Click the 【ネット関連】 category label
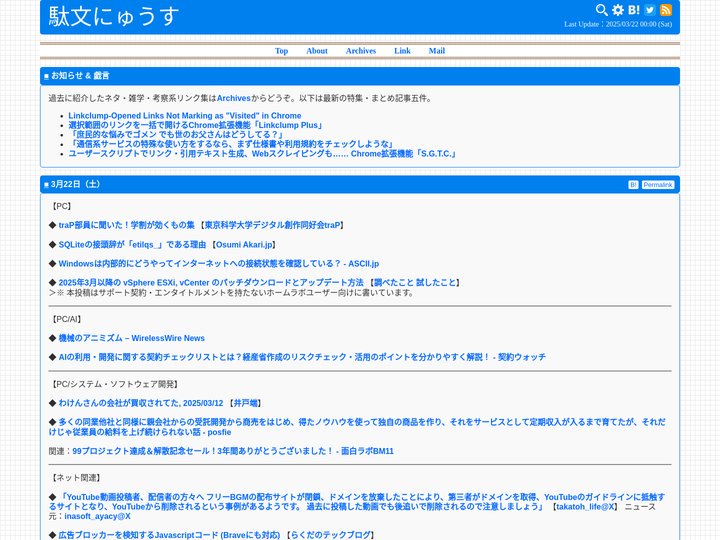This screenshot has width=720, height=540. point(75,478)
